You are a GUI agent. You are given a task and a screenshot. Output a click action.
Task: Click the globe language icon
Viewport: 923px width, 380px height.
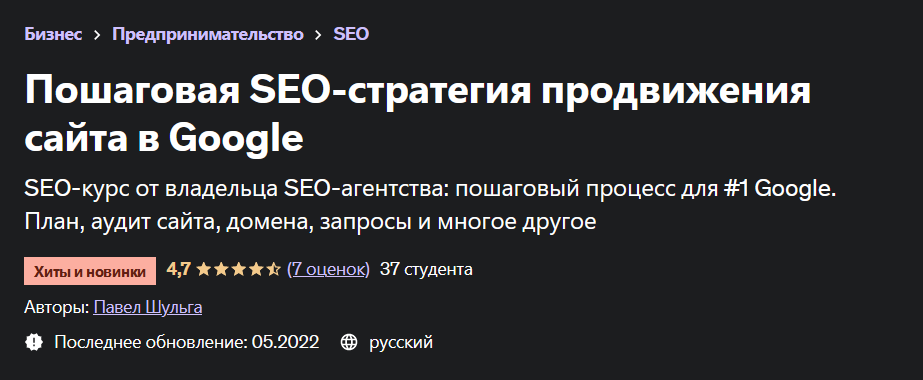click(x=349, y=342)
